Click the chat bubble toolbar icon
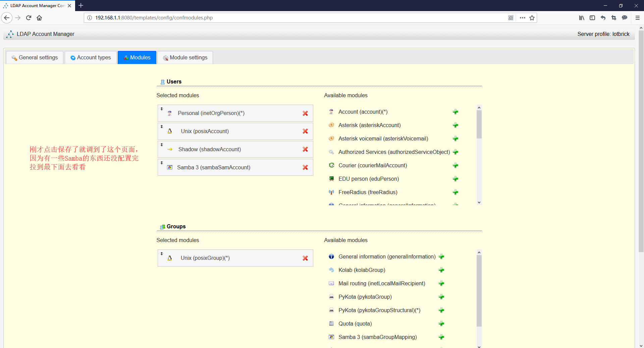This screenshot has width=644, height=348. (625, 18)
